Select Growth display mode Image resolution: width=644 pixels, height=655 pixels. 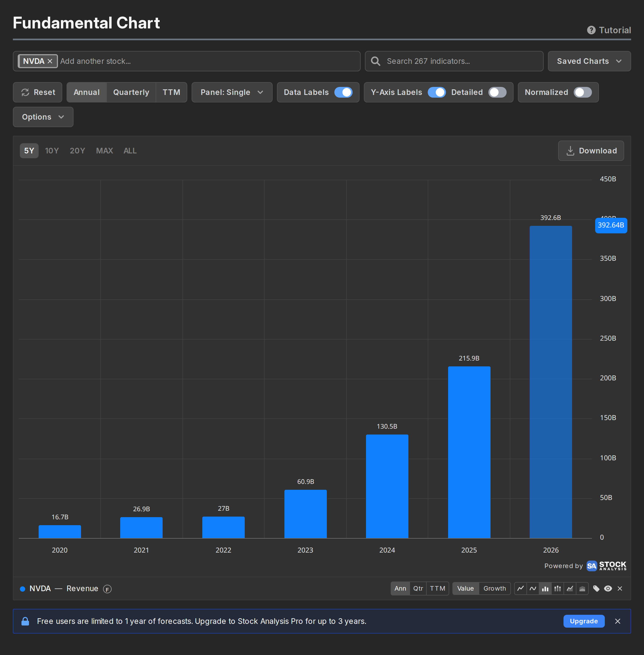point(495,589)
